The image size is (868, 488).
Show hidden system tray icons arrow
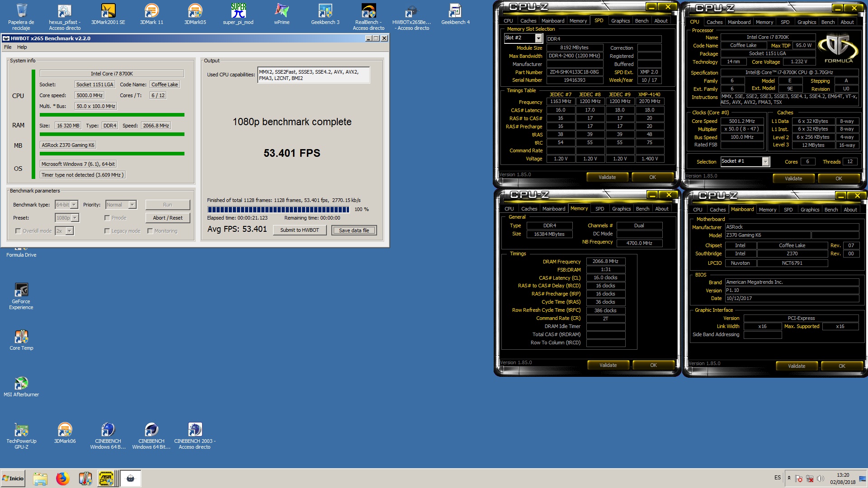pos(789,478)
